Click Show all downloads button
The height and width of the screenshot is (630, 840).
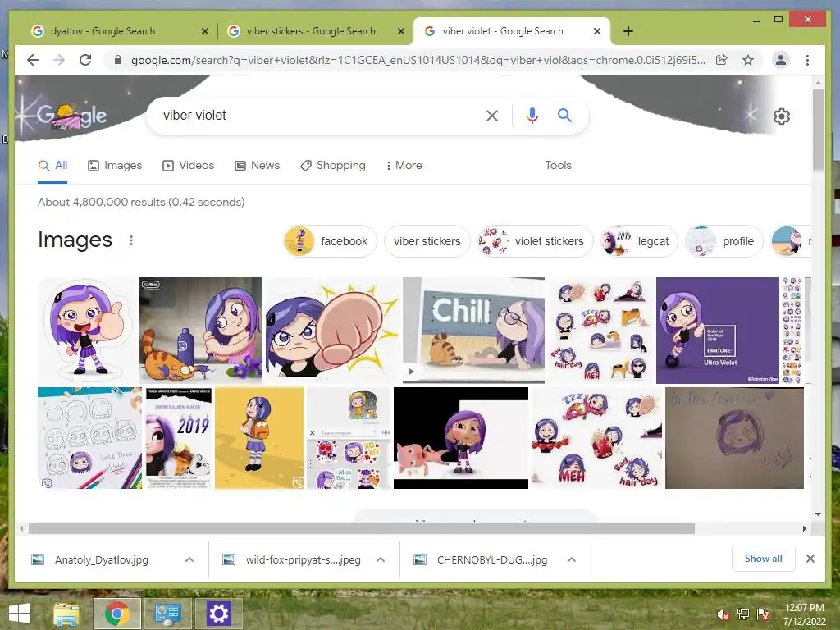pos(764,559)
